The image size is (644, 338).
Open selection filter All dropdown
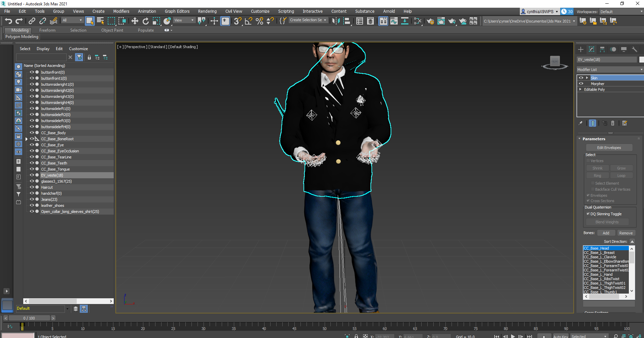[72, 20]
